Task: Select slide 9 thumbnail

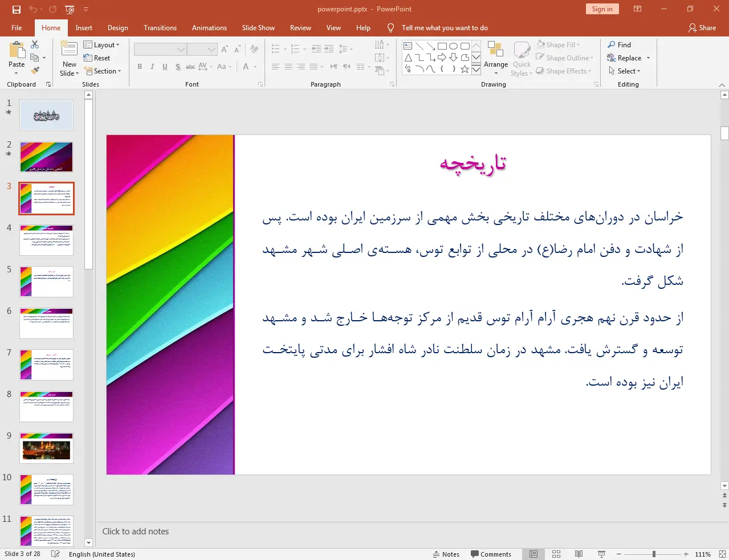Action: (47, 448)
